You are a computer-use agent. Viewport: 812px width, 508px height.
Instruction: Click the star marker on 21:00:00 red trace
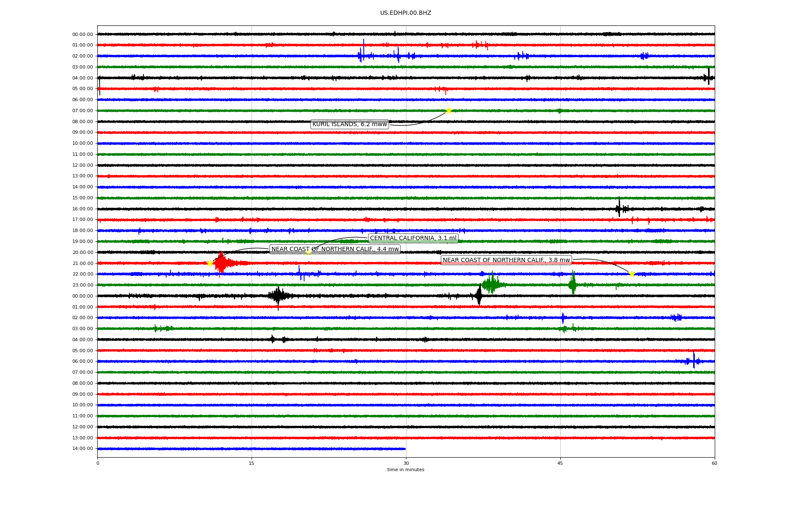pyautogui.click(x=210, y=263)
